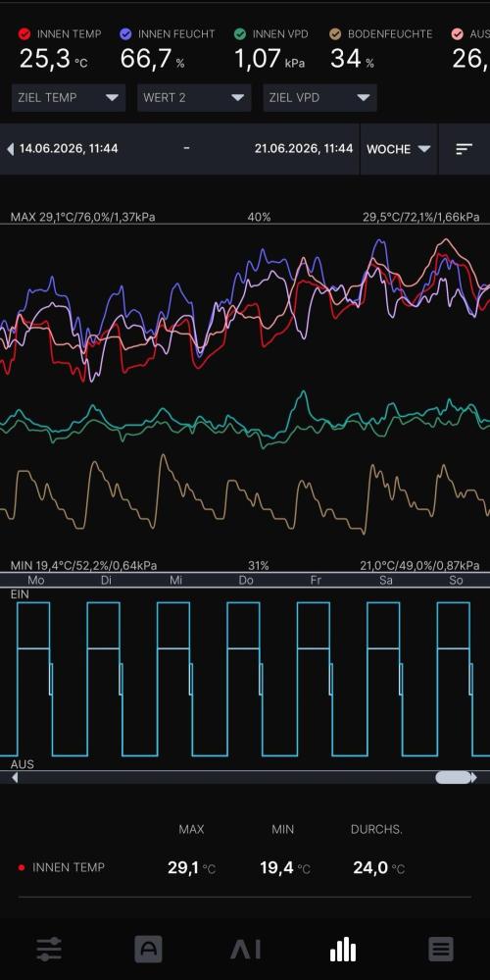The width and height of the screenshot is (490, 980).
Task: Click scrollbar left arrow below chart
Action: pos(15,778)
